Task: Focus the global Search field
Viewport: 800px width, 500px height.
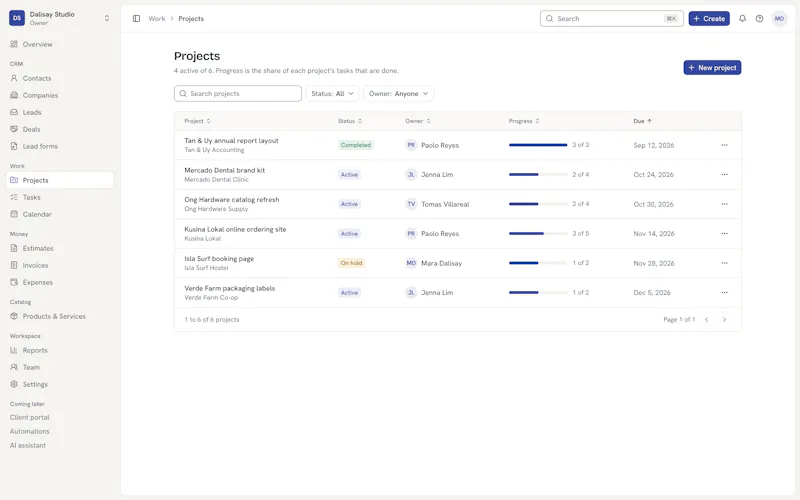Action: click(x=611, y=18)
